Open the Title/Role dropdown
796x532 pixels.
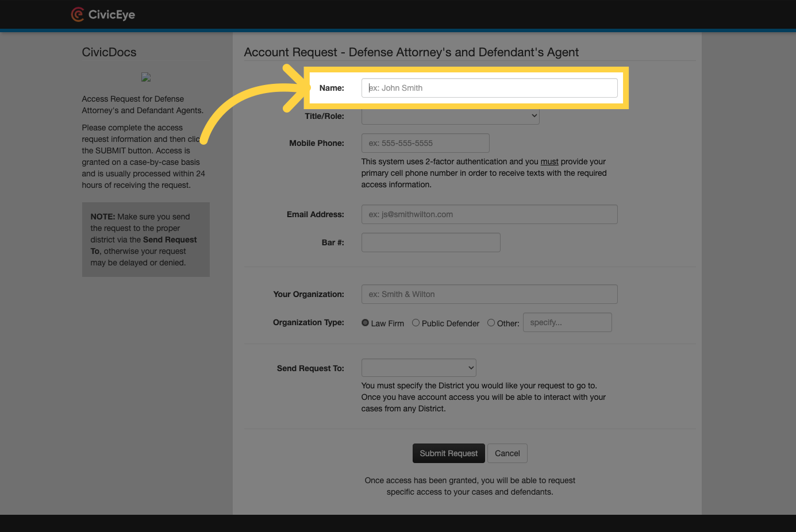click(450, 115)
